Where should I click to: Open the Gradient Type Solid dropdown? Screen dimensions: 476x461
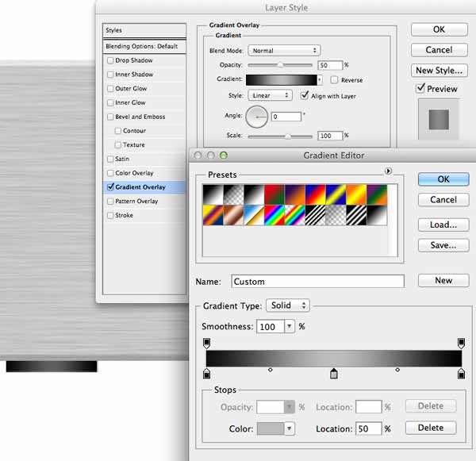tap(288, 305)
